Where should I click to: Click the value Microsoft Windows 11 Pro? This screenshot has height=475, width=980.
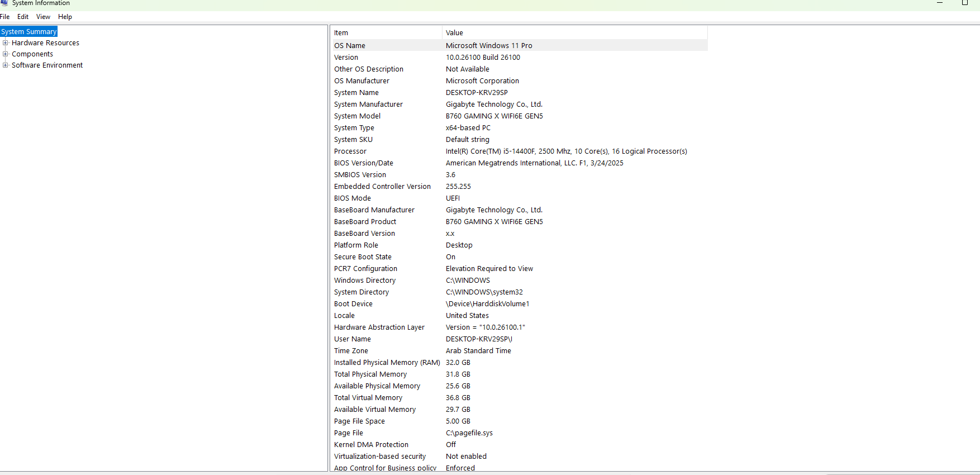[x=489, y=46]
